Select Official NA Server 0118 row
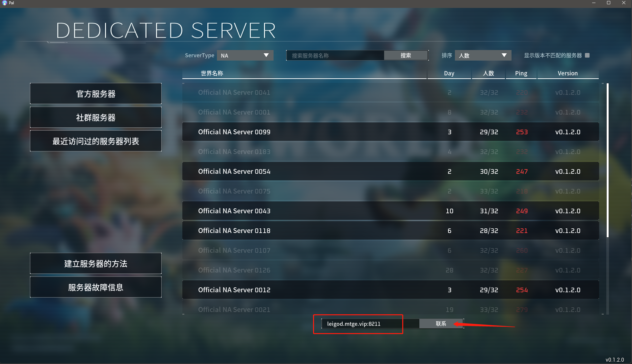Screen dimensions: 632x364 pyautogui.click(x=390, y=231)
